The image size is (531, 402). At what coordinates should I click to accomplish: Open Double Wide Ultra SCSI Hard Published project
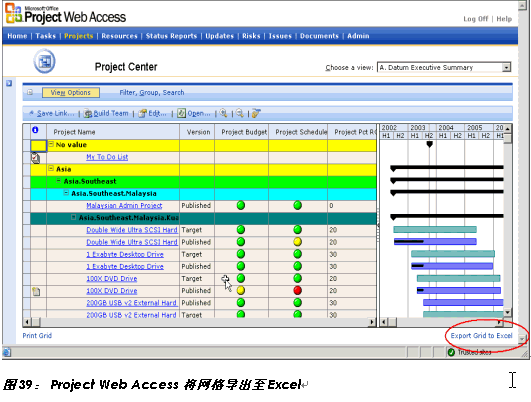[x=132, y=242]
